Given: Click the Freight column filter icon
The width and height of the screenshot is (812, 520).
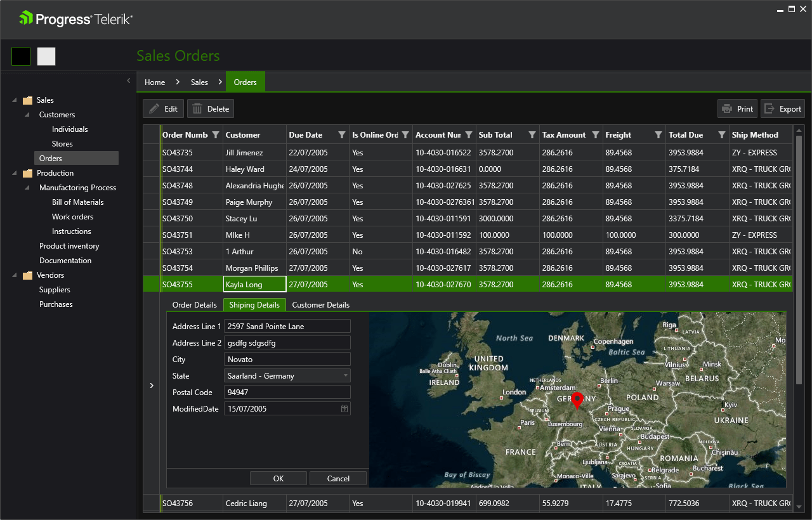Looking at the screenshot, I should tap(658, 135).
